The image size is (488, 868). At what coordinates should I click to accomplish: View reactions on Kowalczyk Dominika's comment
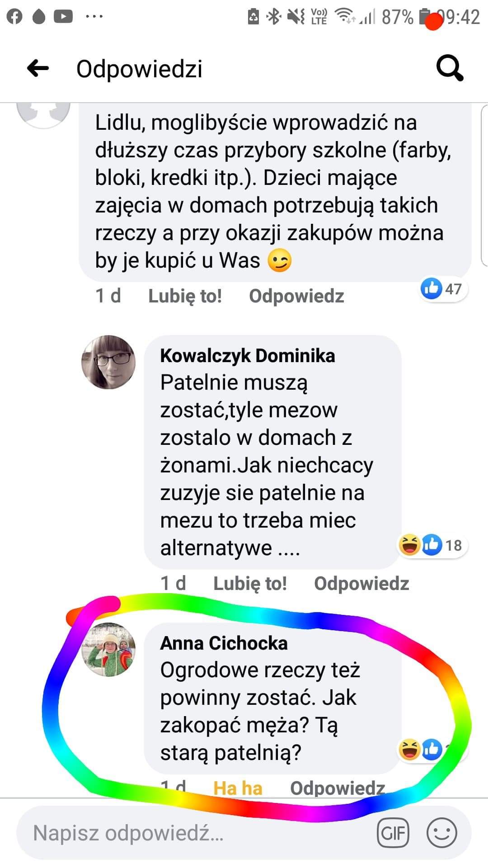(432, 545)
